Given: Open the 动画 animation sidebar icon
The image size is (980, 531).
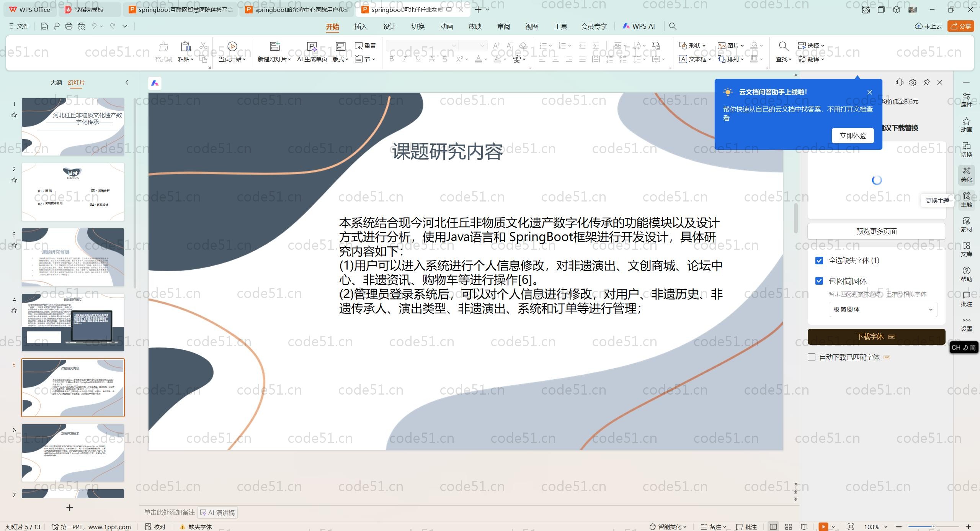Looking at the screenshot, I should pos(966,125).
